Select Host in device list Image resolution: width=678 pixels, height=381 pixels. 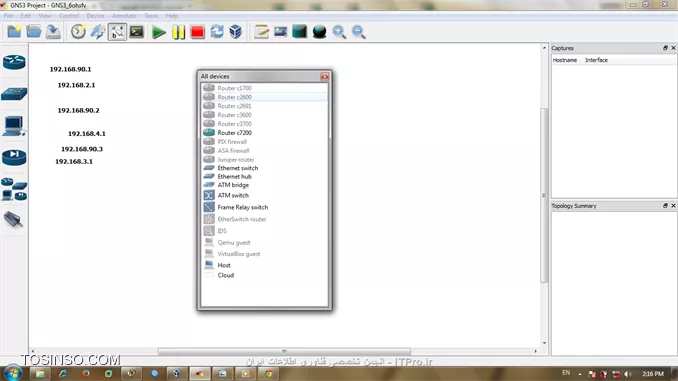[265, 265]
